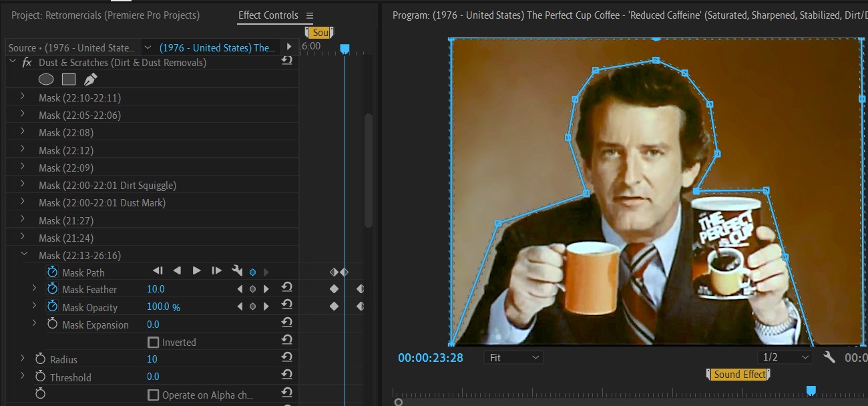Viewport: 868px width, 406px height.
Task: Click the Effect Controls vertical scrollbar
Action: 368,170
